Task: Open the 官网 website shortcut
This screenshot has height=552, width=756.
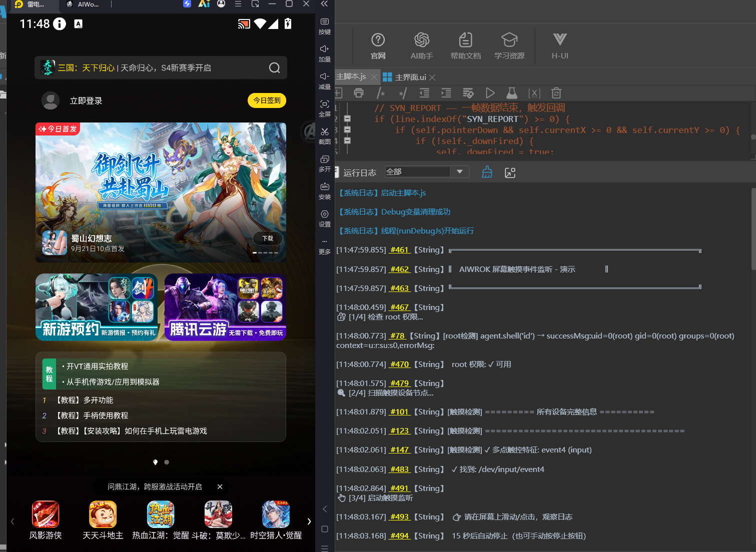Action: [378, 45]
